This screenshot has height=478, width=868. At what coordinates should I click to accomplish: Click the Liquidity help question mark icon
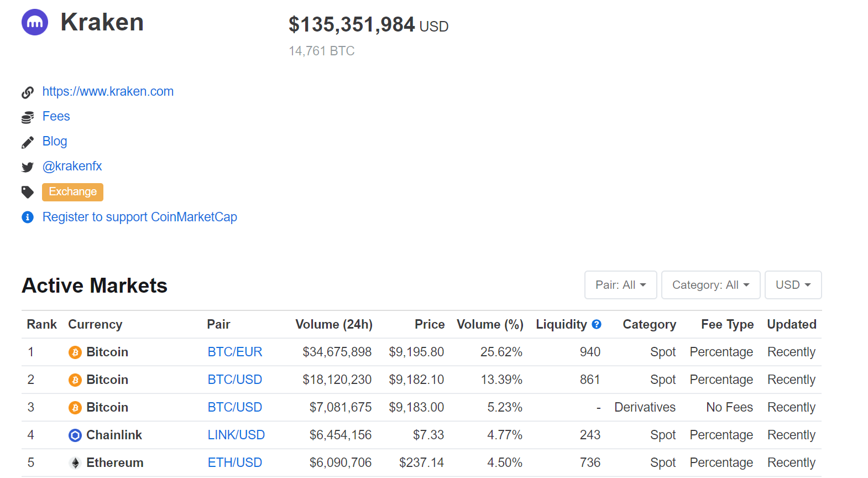coord(597,324)
